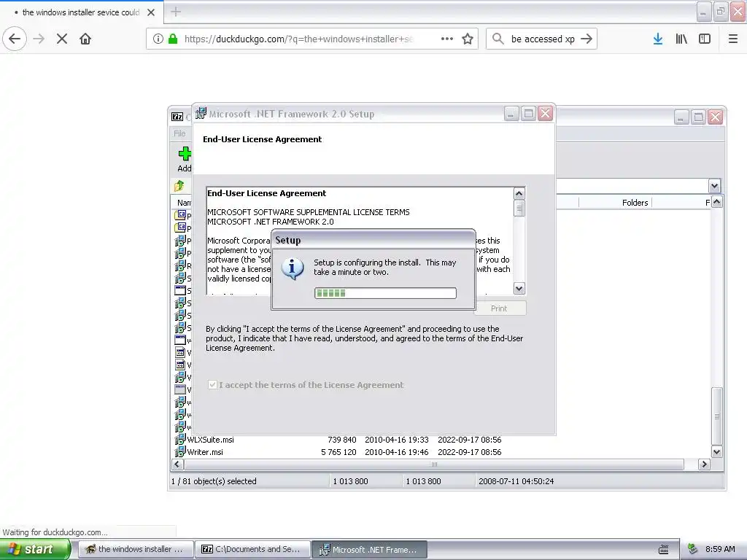The image size is (747, 560).
Task: Open the Firefox library icon
Action: point(681,39)
